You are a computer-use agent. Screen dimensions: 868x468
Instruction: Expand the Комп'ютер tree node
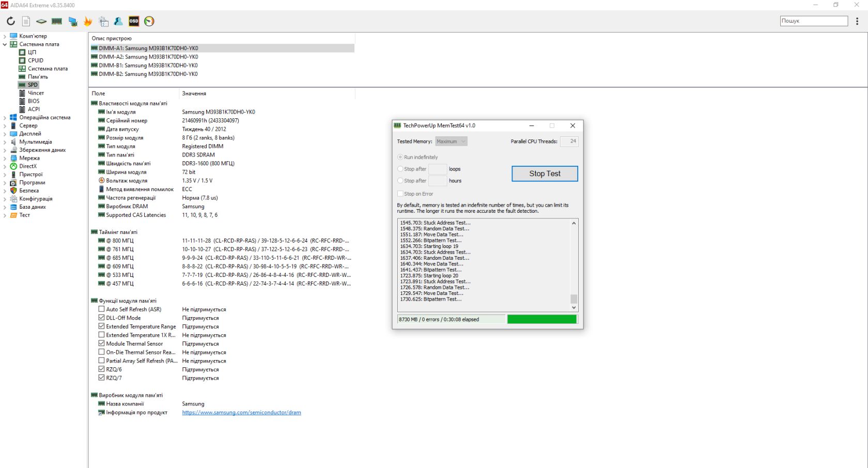5,36
